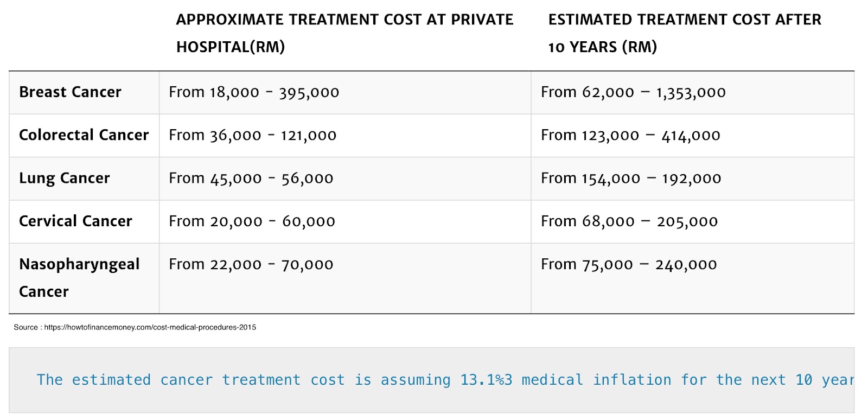The height and width of the screenshot is (420, 868).
Task: Select the Colorectal Cancer row label
Action: (84, 135)
